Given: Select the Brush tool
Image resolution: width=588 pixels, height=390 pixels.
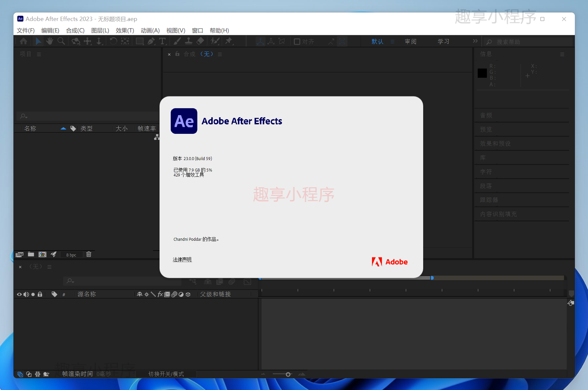Looking at the screenshot, I should coord(177,41).
